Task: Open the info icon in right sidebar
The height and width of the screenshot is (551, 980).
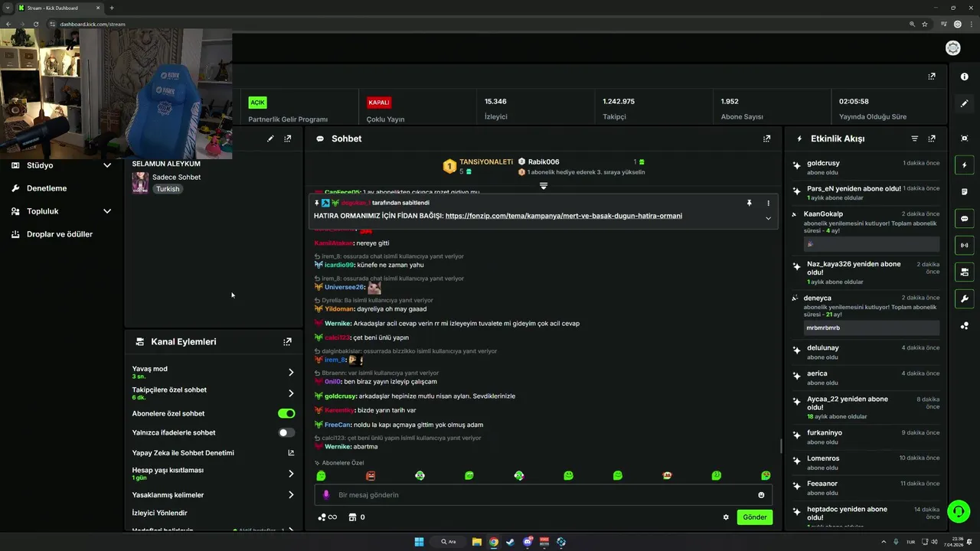Action: [964, 77]
